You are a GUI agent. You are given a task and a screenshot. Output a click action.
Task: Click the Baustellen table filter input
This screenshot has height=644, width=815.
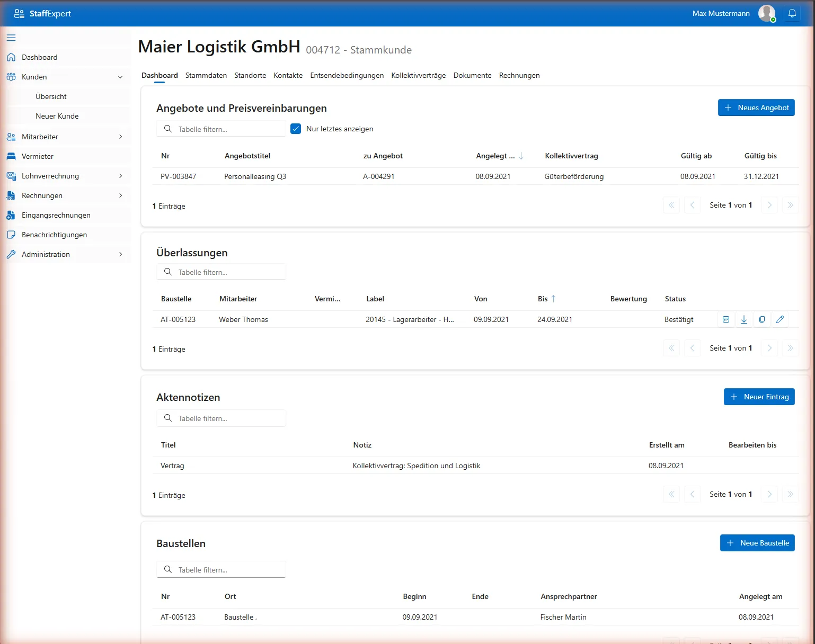click(x=221, y=569)
